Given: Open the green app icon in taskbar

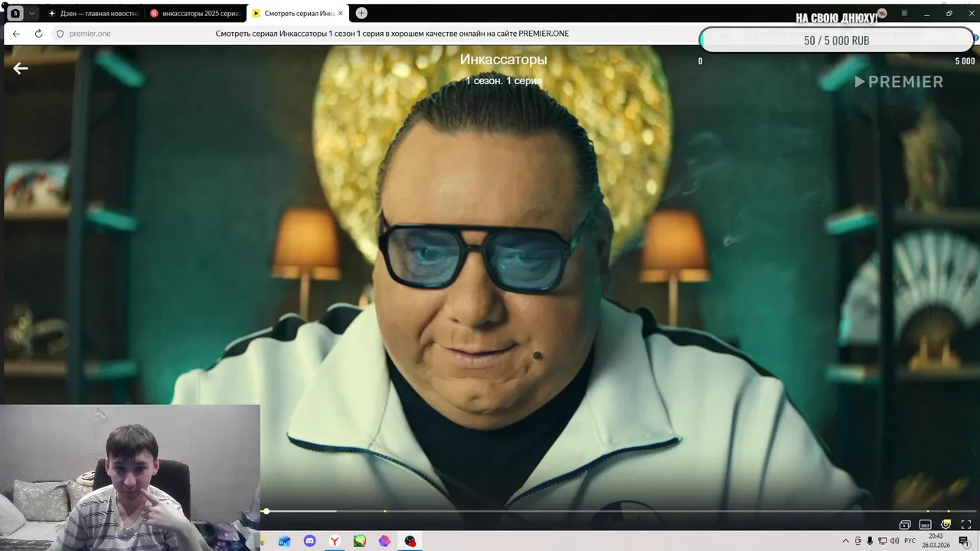Looking at the screenshot, I should coord(360,541).
